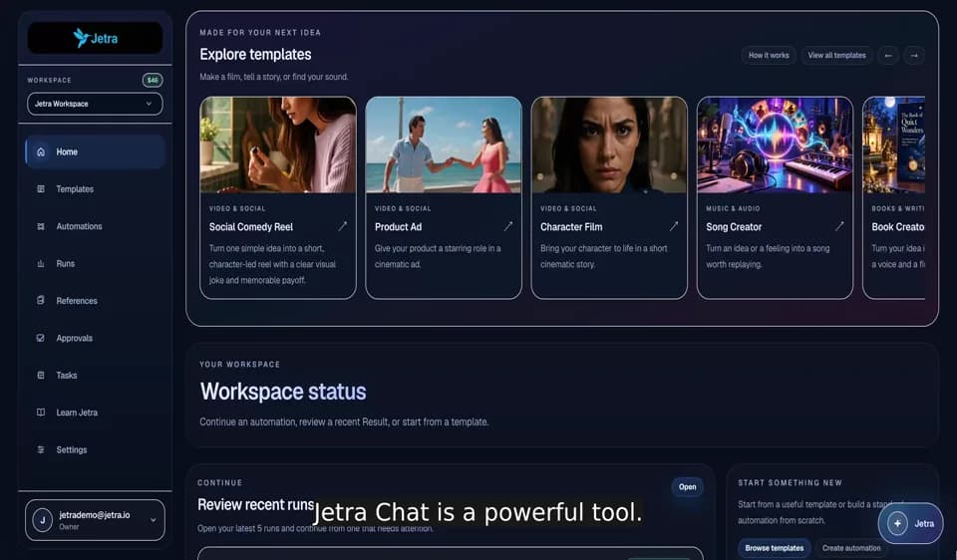The height and width of the screenshot is (560, 957).
Task: Click the Song Creator title
Action: pos(734,227)
